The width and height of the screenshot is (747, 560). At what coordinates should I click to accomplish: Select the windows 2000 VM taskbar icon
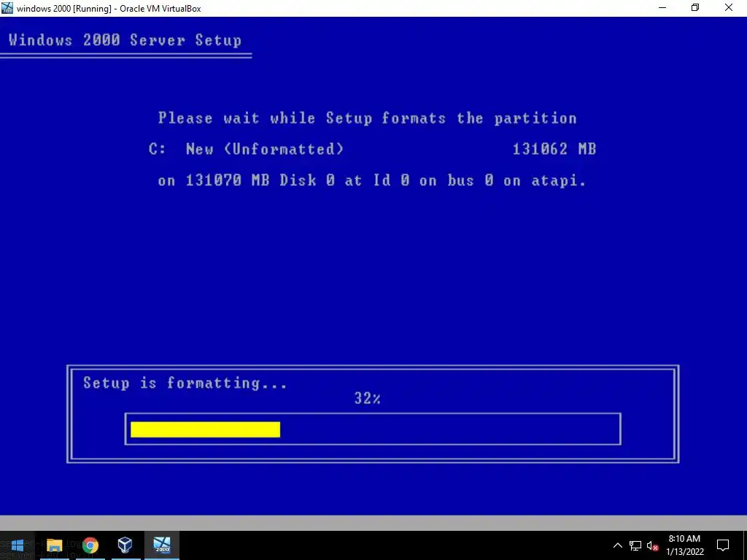pyautogui.click(x=162, y=545)
